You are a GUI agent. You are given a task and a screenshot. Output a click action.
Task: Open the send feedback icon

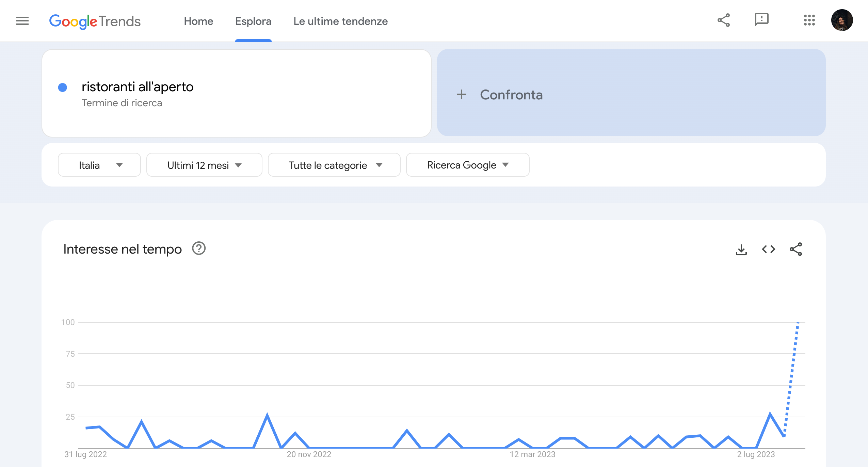(761, 20)
